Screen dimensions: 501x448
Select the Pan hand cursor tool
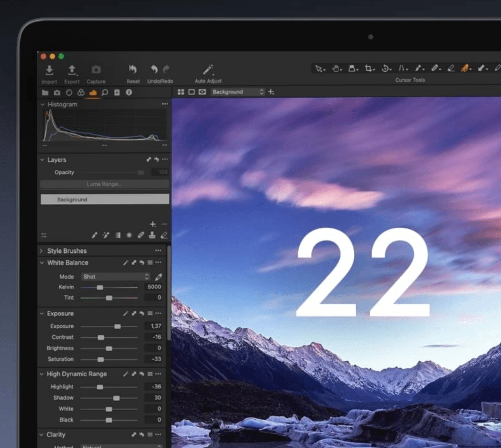336,69
